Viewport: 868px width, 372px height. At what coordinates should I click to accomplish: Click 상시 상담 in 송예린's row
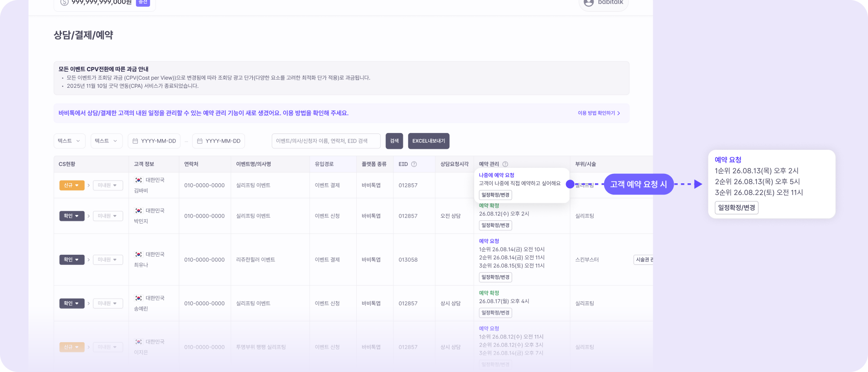coord(450,304)
